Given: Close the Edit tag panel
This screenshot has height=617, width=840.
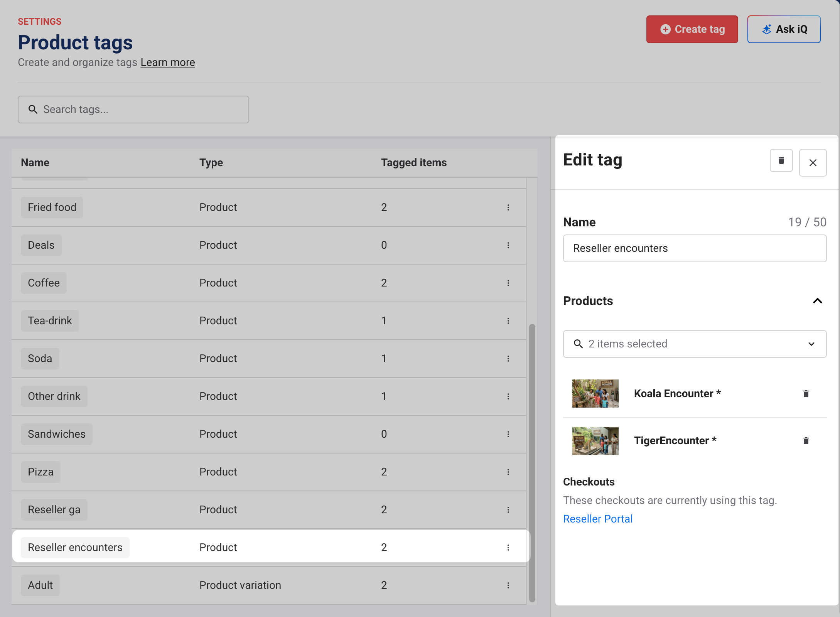Looking at the screenshot, I should point(813,163).
